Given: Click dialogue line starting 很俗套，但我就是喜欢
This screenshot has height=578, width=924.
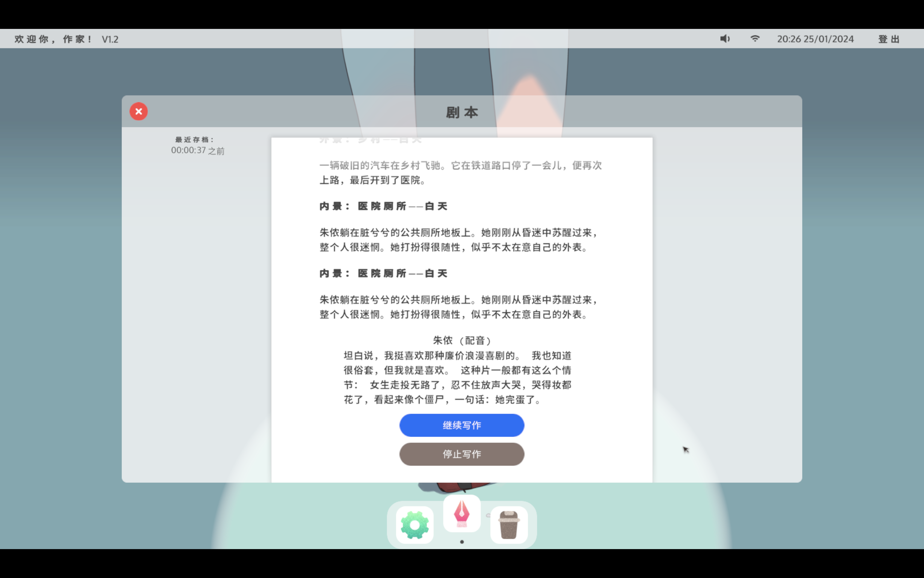Looking at the screenshot, I should (457, 370).
